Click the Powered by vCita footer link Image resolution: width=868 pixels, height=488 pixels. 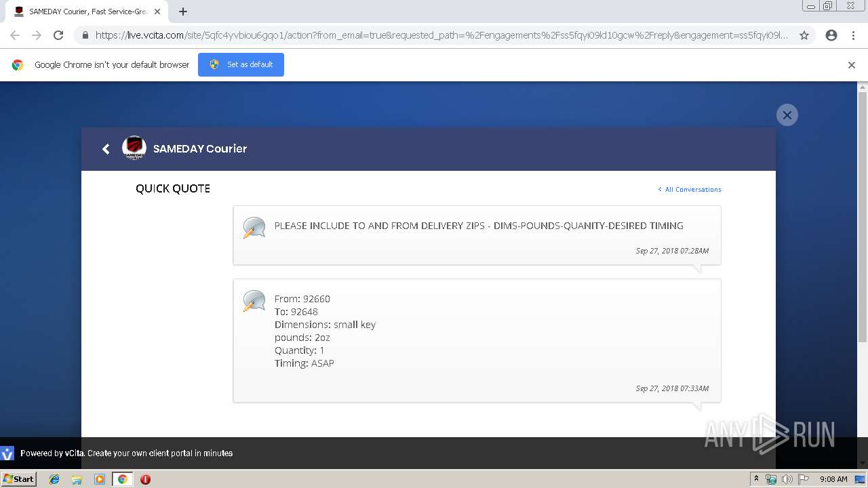click(127, 453)
